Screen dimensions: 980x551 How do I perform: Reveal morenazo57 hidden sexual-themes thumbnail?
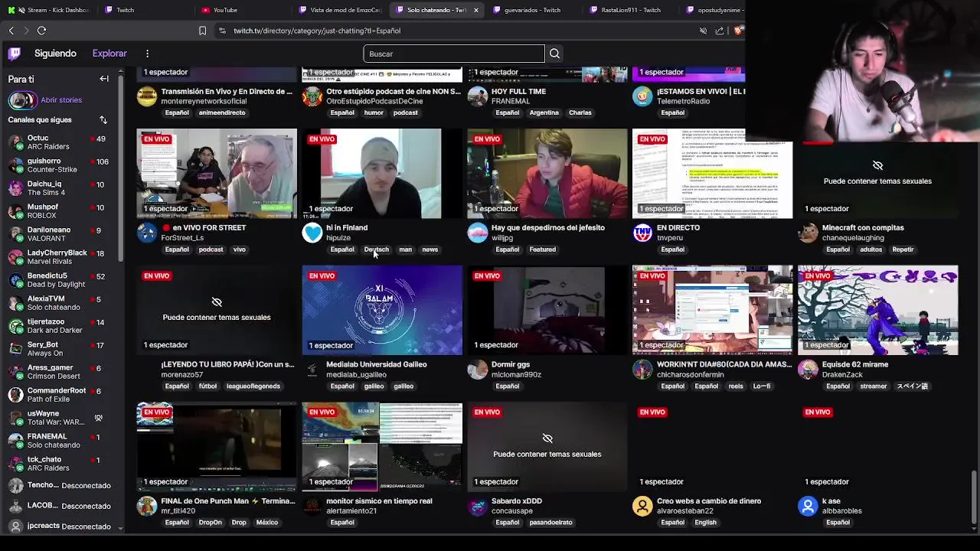point(217,310)
